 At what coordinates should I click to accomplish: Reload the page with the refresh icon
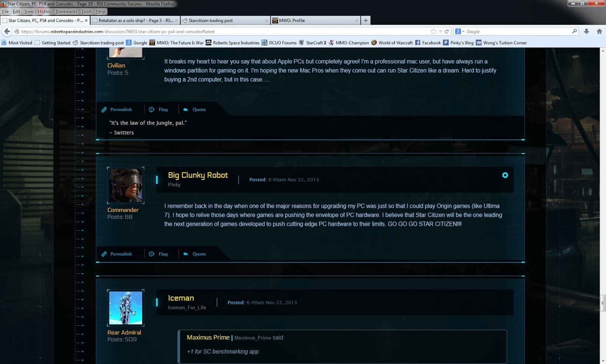447,31
